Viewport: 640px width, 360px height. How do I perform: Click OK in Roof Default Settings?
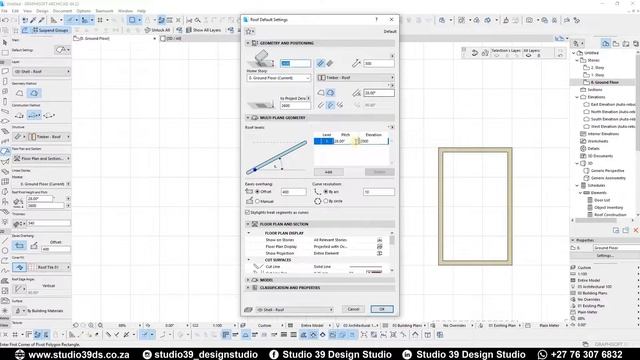tap(382, 309)
